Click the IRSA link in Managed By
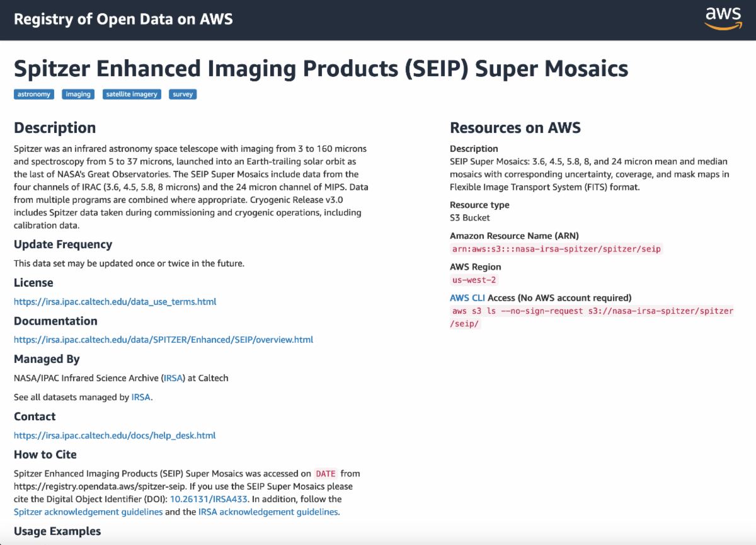This screenshot has width=756, height=545. tap(173, 378)
